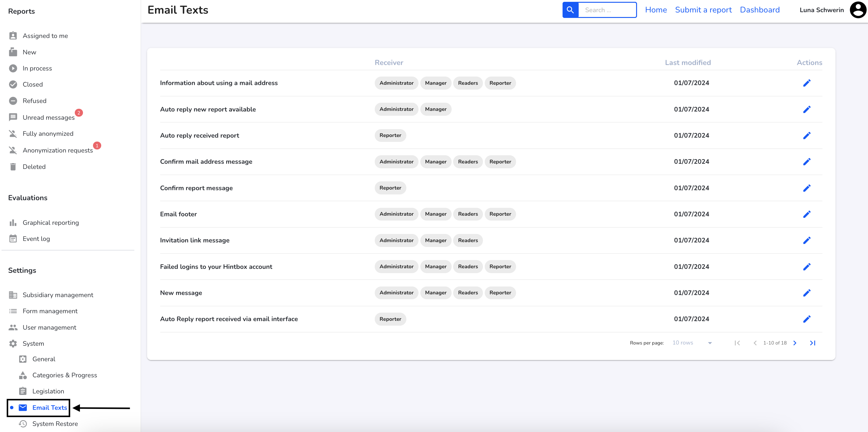Jump to last page of table
Viewport: 868px width, 432px height.
click(812, 343)
